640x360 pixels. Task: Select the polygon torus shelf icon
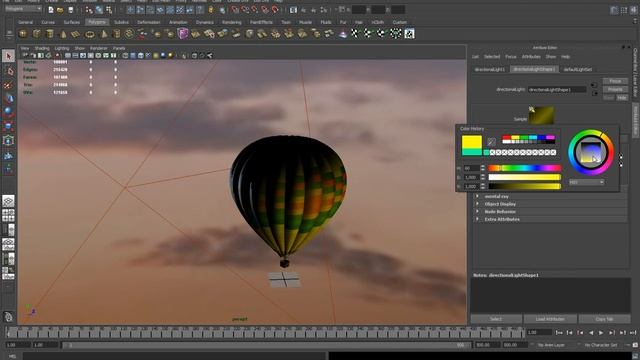click(x=89, y=34)
